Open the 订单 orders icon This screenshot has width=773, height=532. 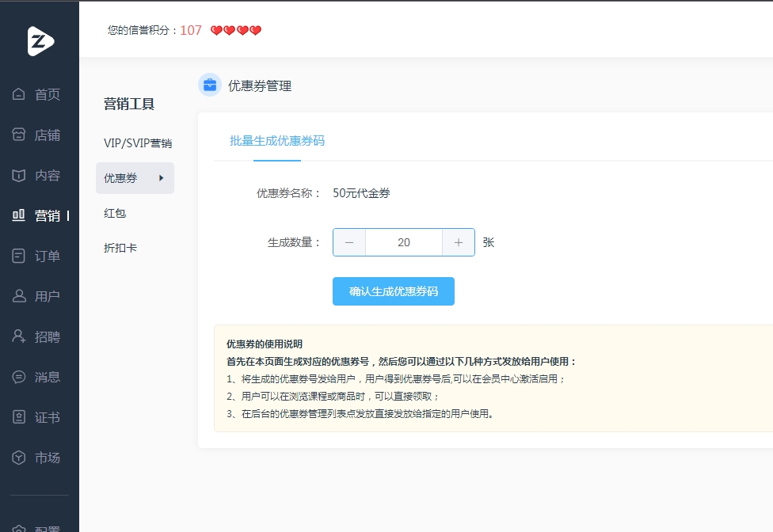coord(19,256)
